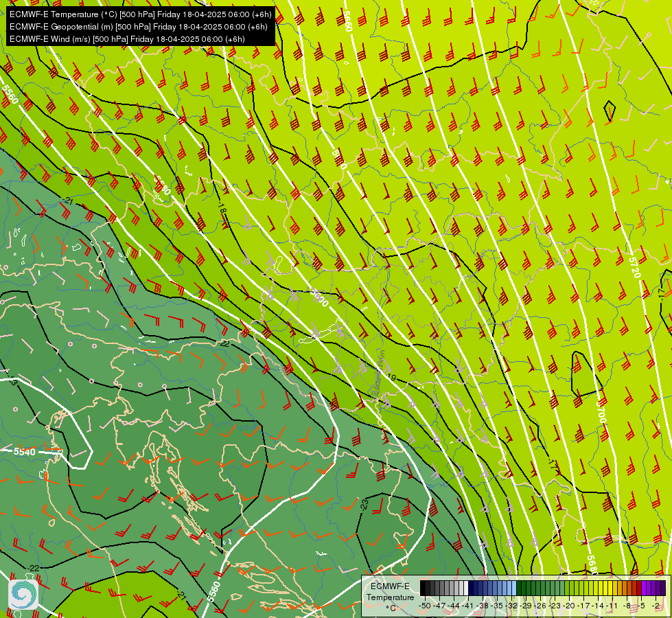This screenshot has height=618, width=672.
Task: Click the -20 tick label in the legend
Action: [x=569, y=606]
